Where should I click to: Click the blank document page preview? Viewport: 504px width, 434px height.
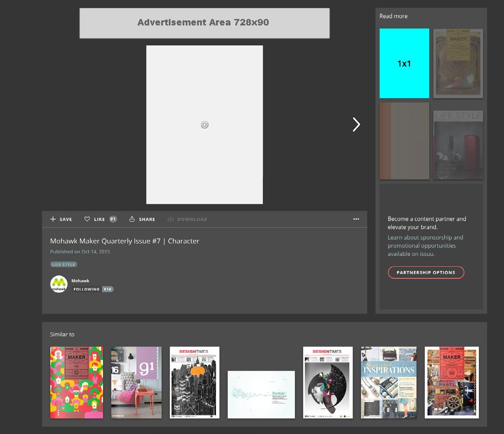point(205,124)
